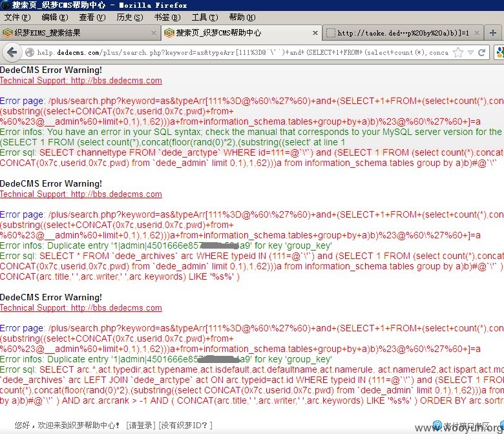Click the address bar URL field
This screenshot has width=504, height=434.
point(242,52)
